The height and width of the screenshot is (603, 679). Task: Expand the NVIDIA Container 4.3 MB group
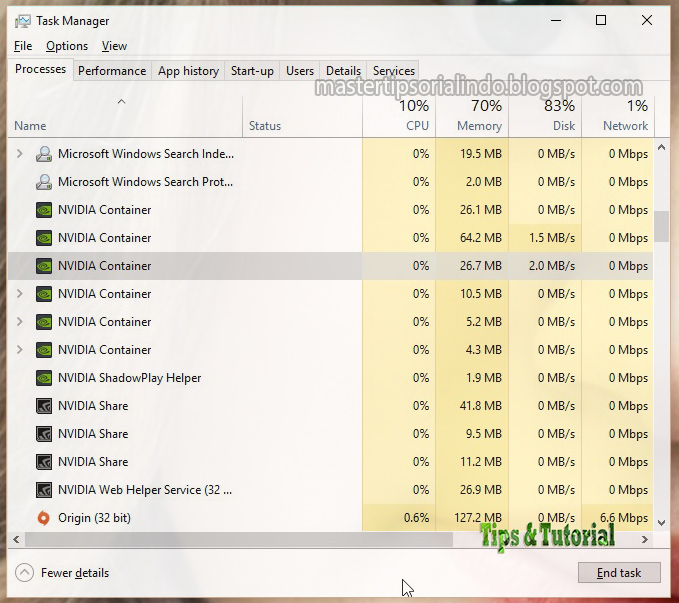pos(19,350)
